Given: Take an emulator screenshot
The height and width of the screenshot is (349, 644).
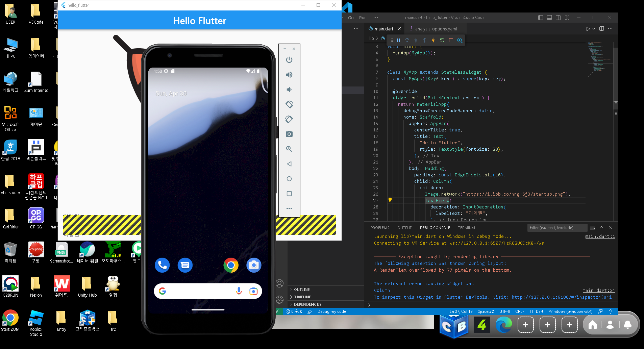Looking at the screenshot, I should (289, 134).
